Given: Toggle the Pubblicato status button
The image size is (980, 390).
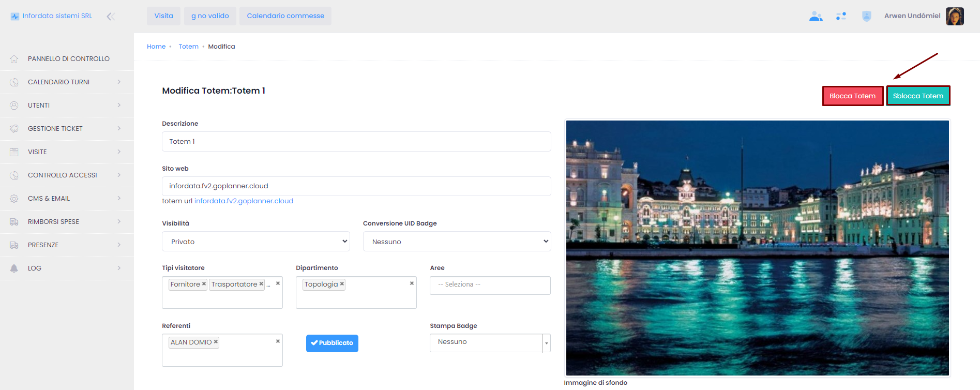Looking at the screenshot, I should [332, 343].
